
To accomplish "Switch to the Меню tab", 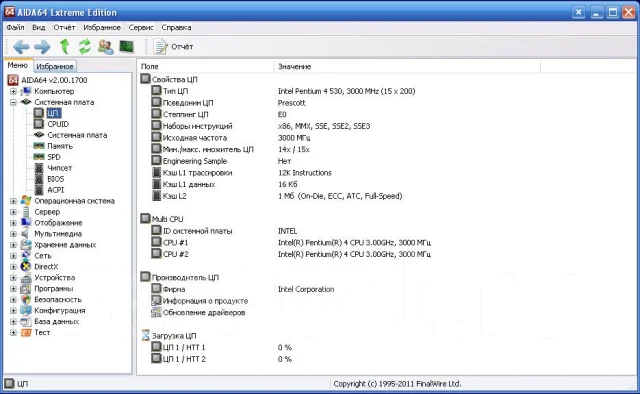I will (18, 65).
